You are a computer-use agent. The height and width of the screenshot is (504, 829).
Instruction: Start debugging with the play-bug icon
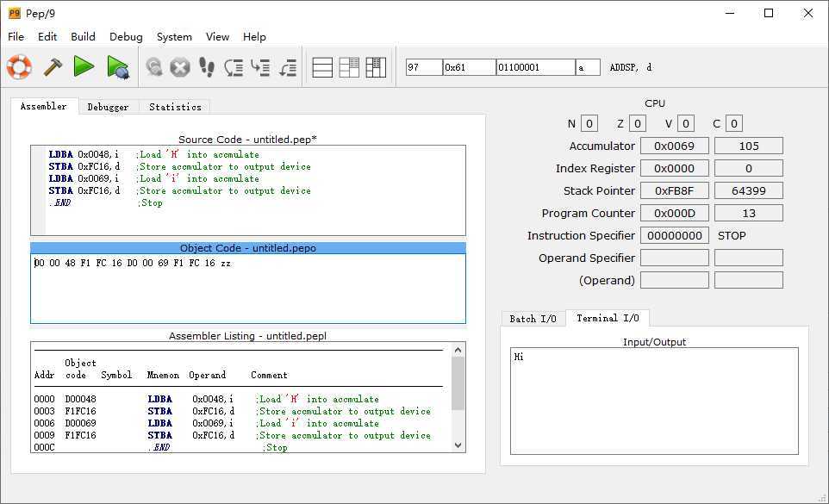(118, 67)
